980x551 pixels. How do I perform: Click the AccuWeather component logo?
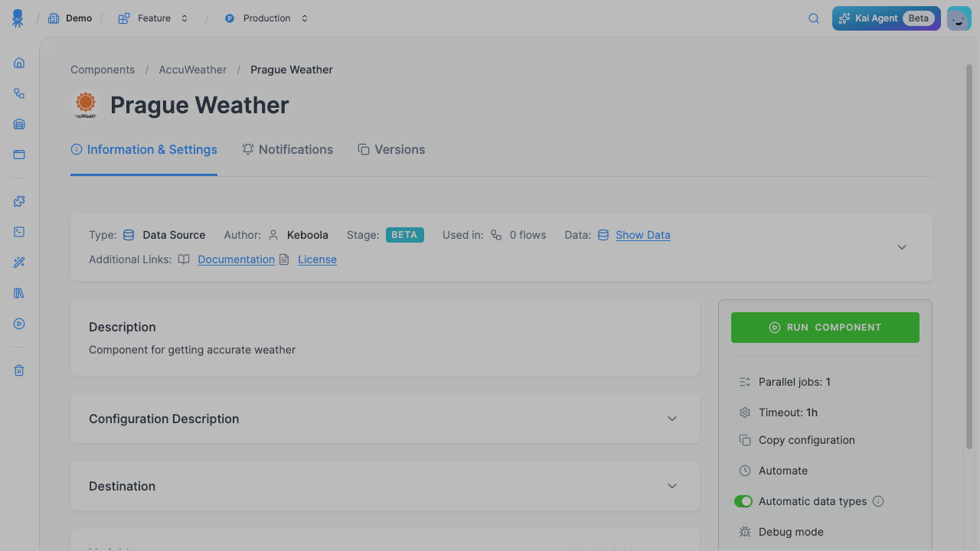pos(86,105)
